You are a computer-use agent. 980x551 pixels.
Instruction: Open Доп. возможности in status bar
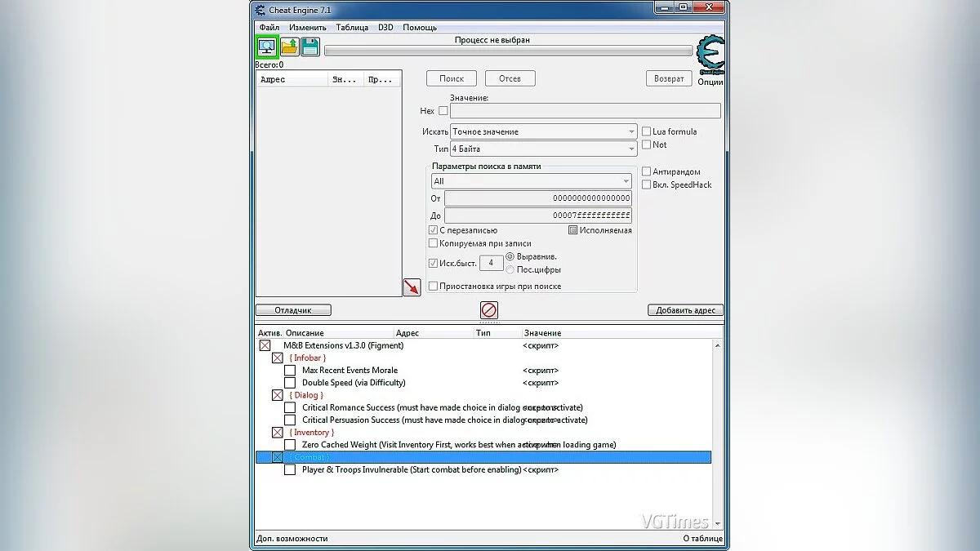[292, 539]
